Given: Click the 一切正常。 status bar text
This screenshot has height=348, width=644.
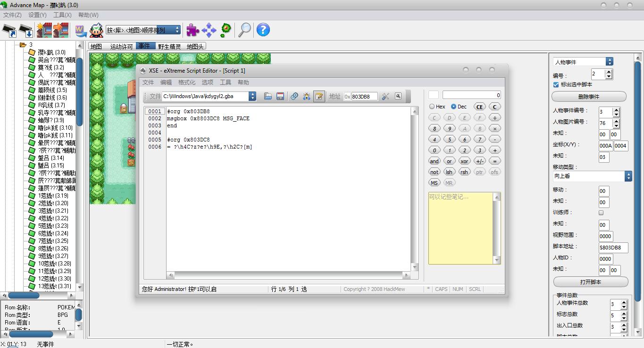Looking at the screenshot, I should [180, 344].
